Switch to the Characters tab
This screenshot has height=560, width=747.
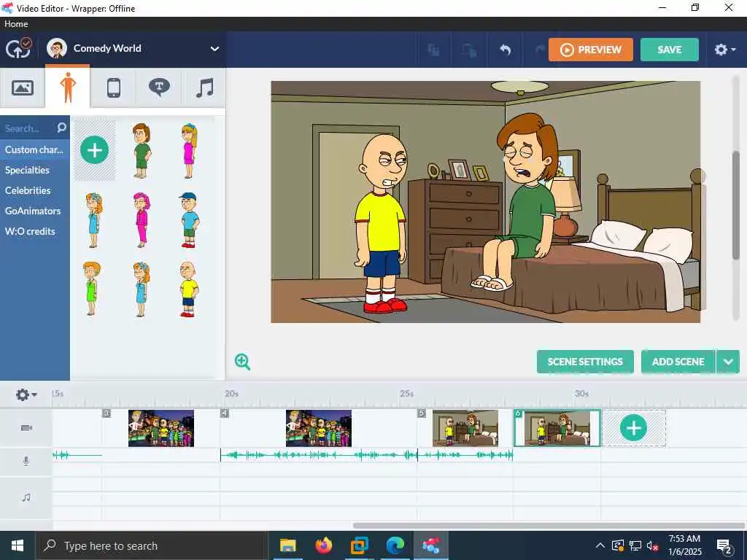(68, 87)
